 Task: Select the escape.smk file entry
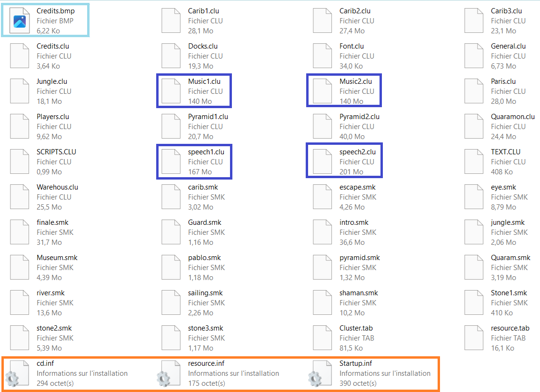pos(344,197)
